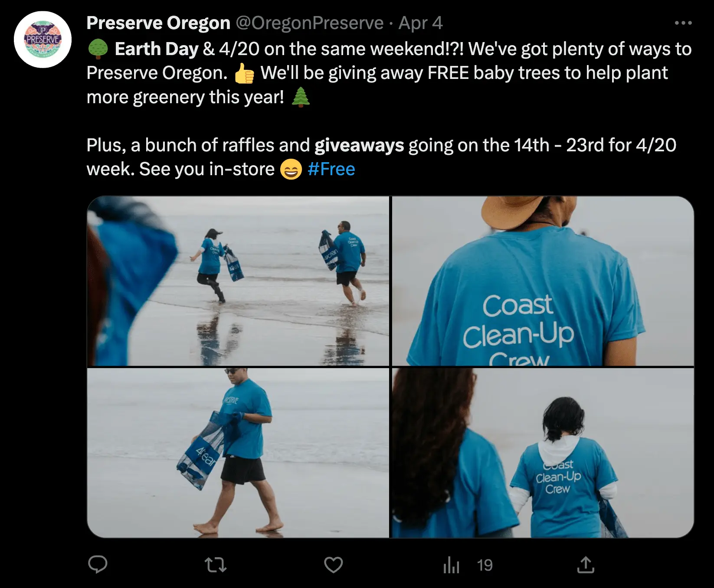Click the Preserve Oregon display name

(158, 23)
